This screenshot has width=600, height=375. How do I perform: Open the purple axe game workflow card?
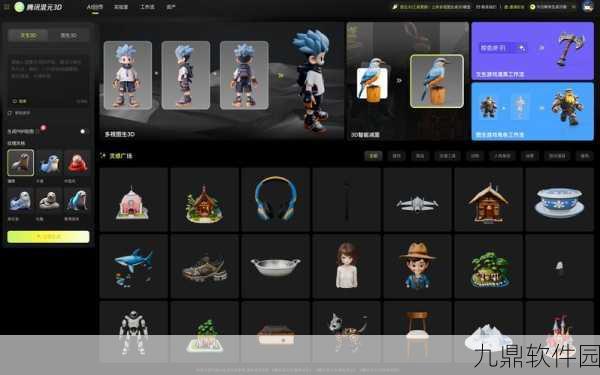[532, 51]
